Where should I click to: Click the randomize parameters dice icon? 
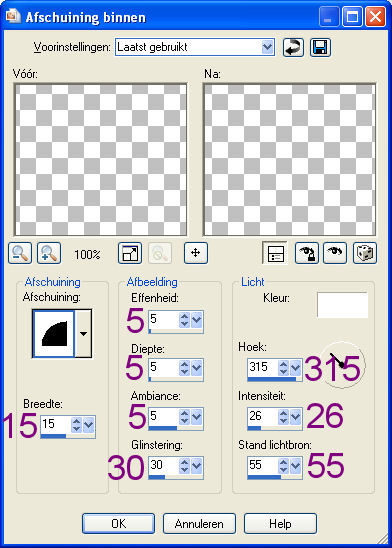click(x=365, y=253)
